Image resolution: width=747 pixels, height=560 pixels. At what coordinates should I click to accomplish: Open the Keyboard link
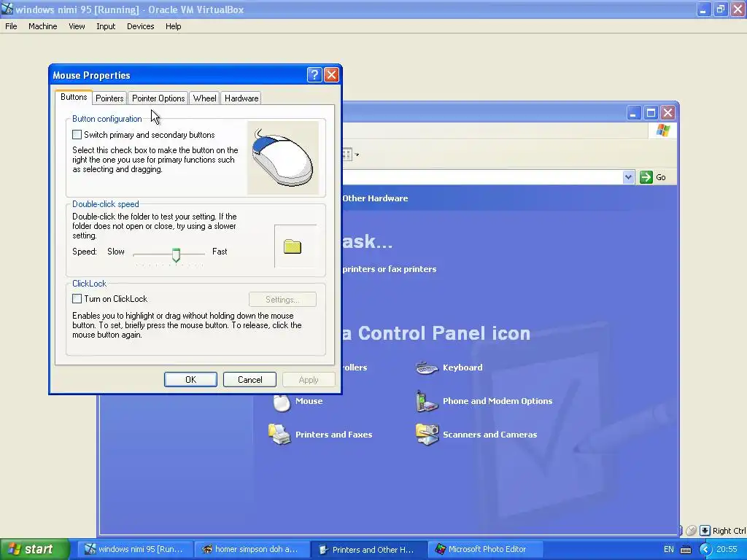pyautogui.click(x=462, y=367)
